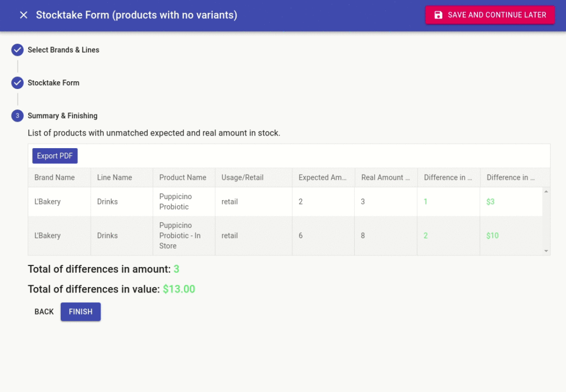Click the table scrollbar up arrow
The image size is (566, 392).
pyautogui.click(x=546, y=191)
